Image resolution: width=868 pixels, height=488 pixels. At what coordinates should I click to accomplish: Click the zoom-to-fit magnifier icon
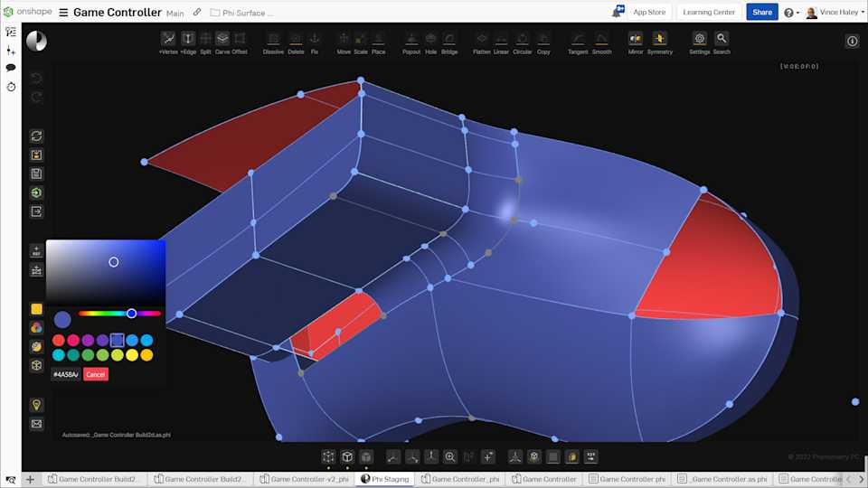click(x=450, y=456)
